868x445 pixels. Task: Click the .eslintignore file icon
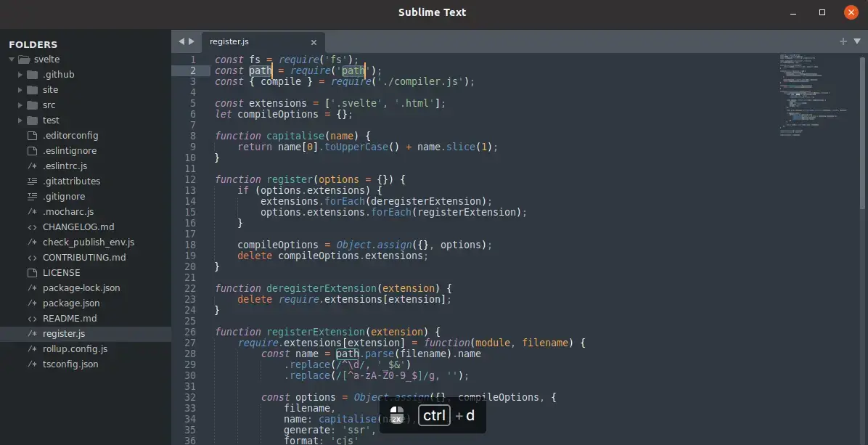point(32,150)
